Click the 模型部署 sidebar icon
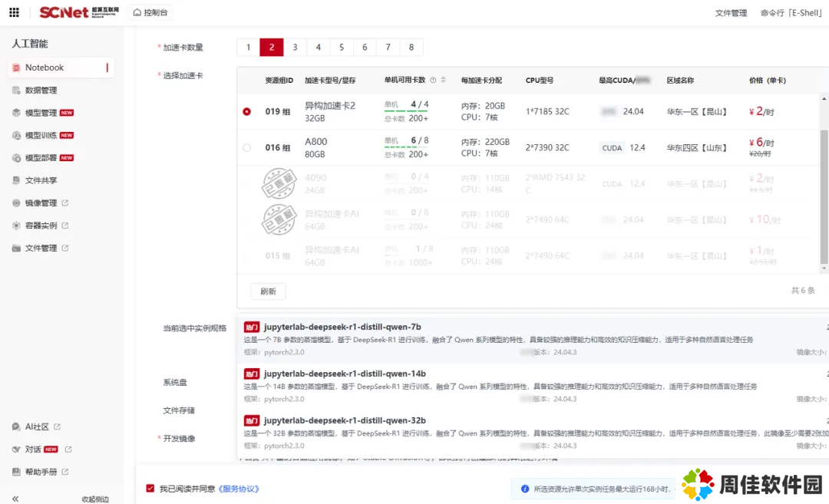829x504 pixels. 16,158
